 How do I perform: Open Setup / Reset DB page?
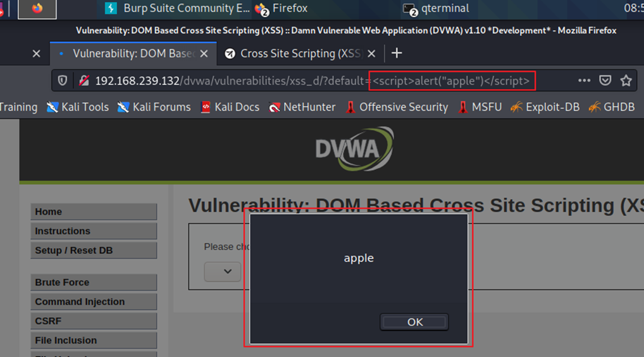tap(94, 250)
